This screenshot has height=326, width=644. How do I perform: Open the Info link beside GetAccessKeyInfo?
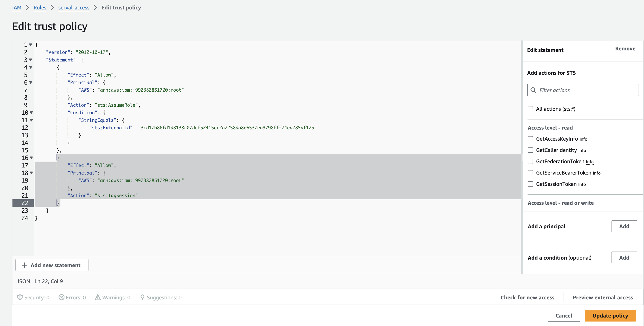coord(583,139)
